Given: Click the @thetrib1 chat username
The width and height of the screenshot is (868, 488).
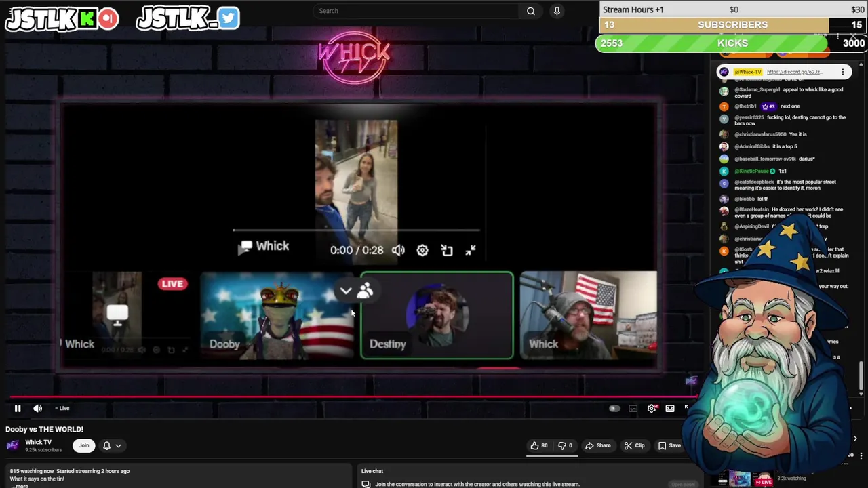Looking at the screenshot, I should click(x=745, y=106).
